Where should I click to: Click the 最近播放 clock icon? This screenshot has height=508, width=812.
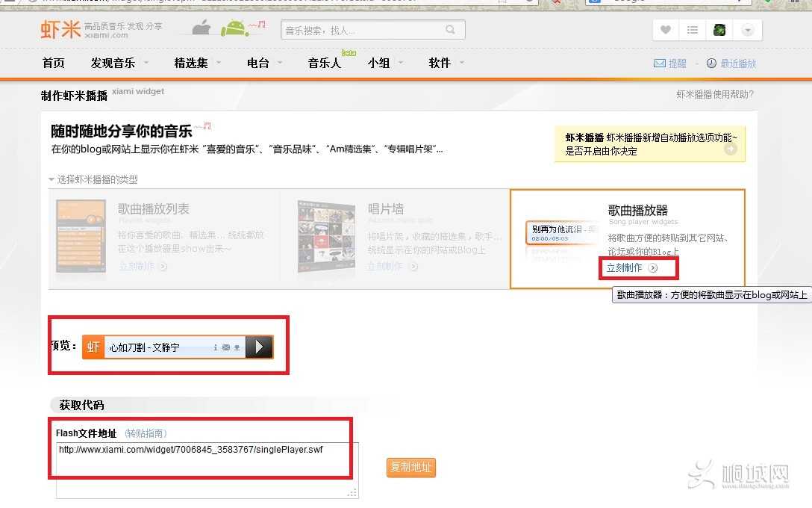[x=711, y=63]
